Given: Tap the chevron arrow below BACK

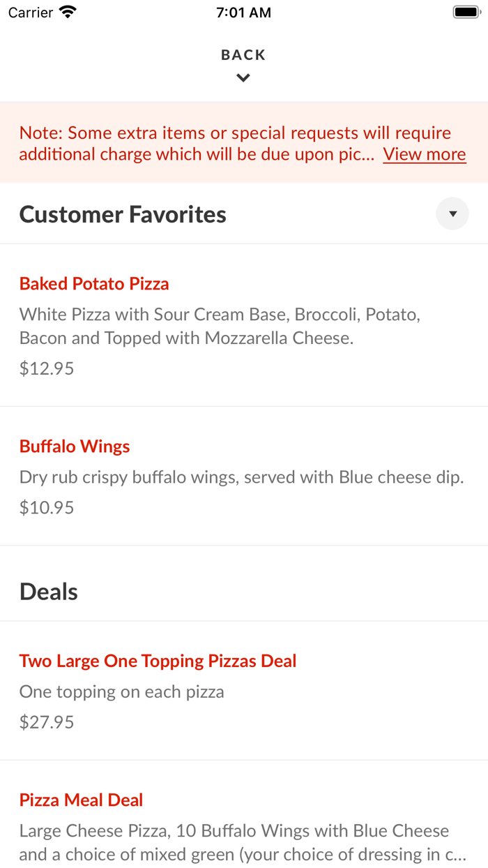Looking at the screenshot, I should click(x=243, y=77).
